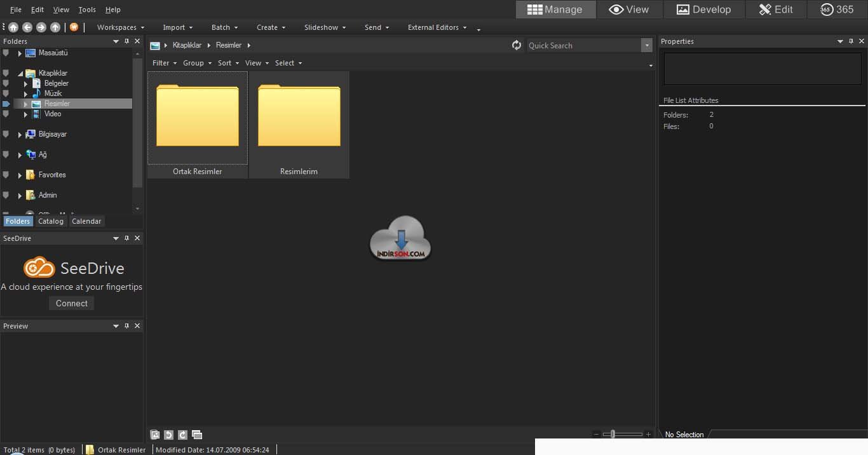
Task: Refresh the file list
Action: [517, 45]
